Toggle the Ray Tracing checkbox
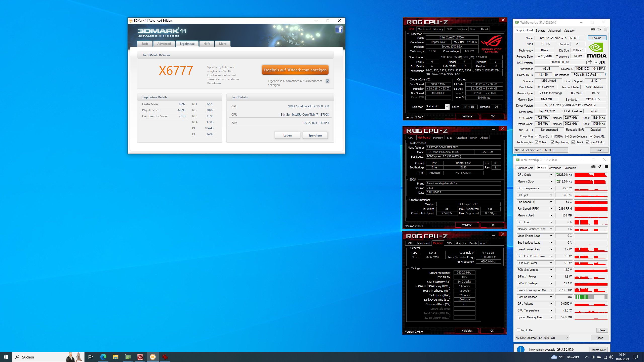This screenshot has height=362, width=644. pyautogui.click(x=552, y=142)
